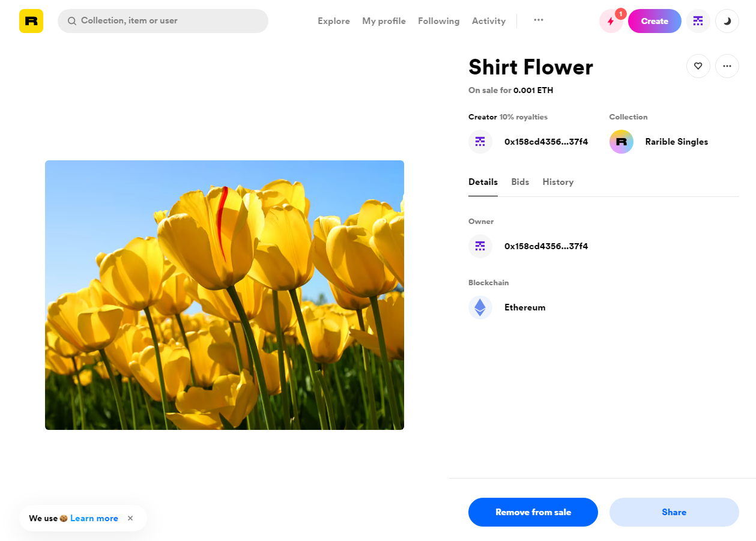Toggle dark mode moon icon
Image resolution: width=756 pixels, height=541 pixels.
tap(727, 21)
